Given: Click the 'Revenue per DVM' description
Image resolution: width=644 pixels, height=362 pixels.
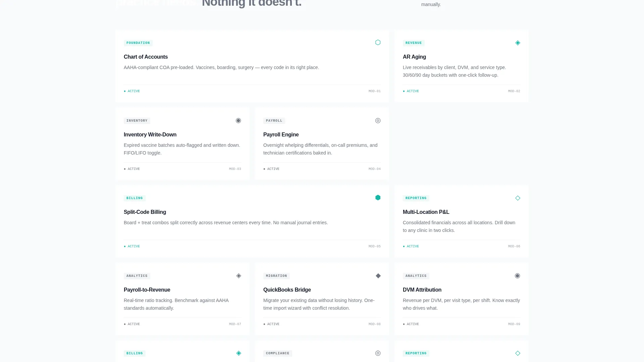Looking at the screenshot, I should point(462,304).
